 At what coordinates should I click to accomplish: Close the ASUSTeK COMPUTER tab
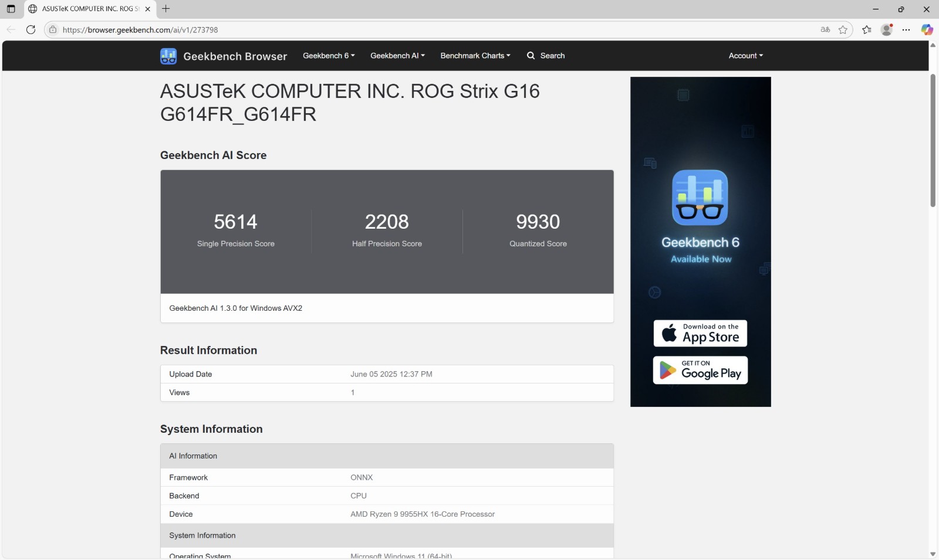[148, 9]
